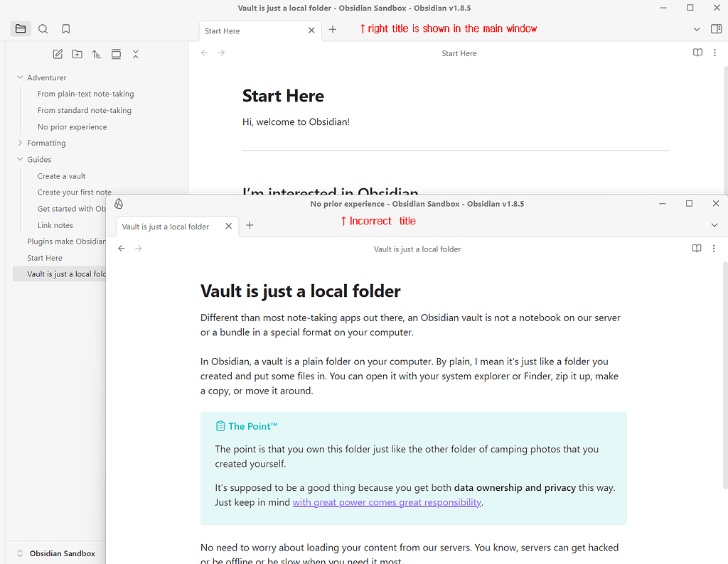
Task: Collapse the Adventurer folder
Action: tap(20, 77)
